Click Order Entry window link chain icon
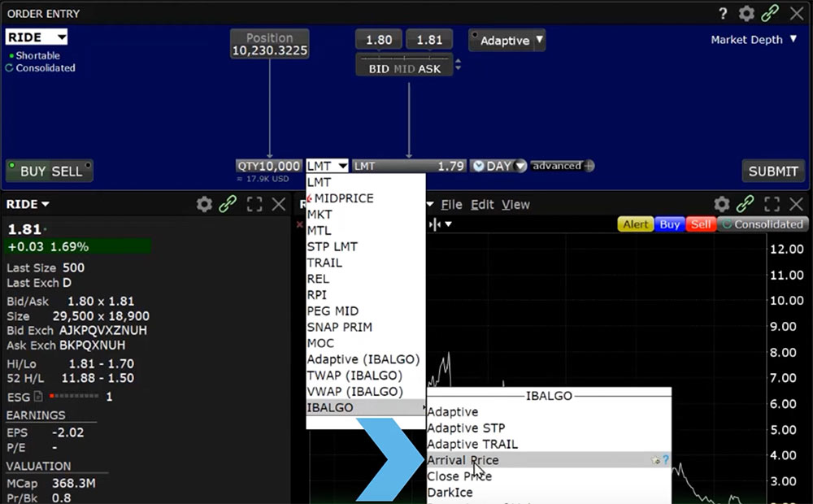Screen dimensions: 813x504 770,14
